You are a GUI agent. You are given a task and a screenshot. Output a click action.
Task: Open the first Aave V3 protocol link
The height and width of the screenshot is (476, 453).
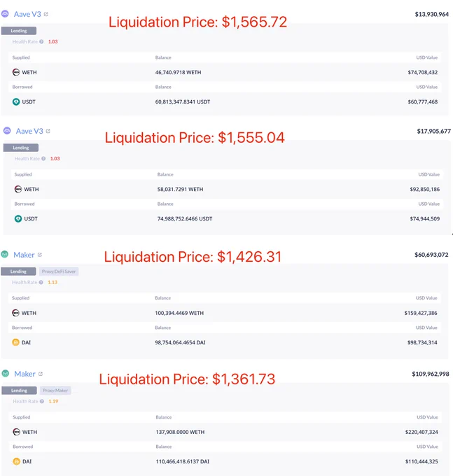click(27, 14)
